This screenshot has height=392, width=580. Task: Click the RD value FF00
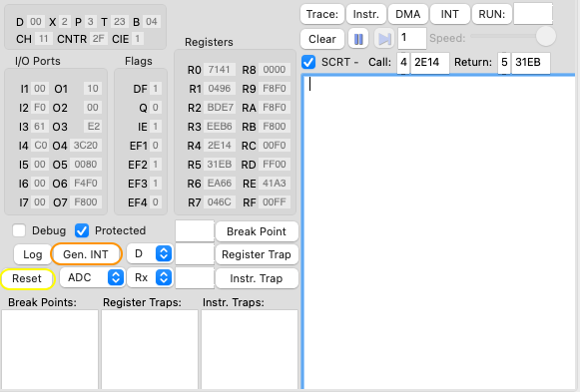tap(275, 164)
